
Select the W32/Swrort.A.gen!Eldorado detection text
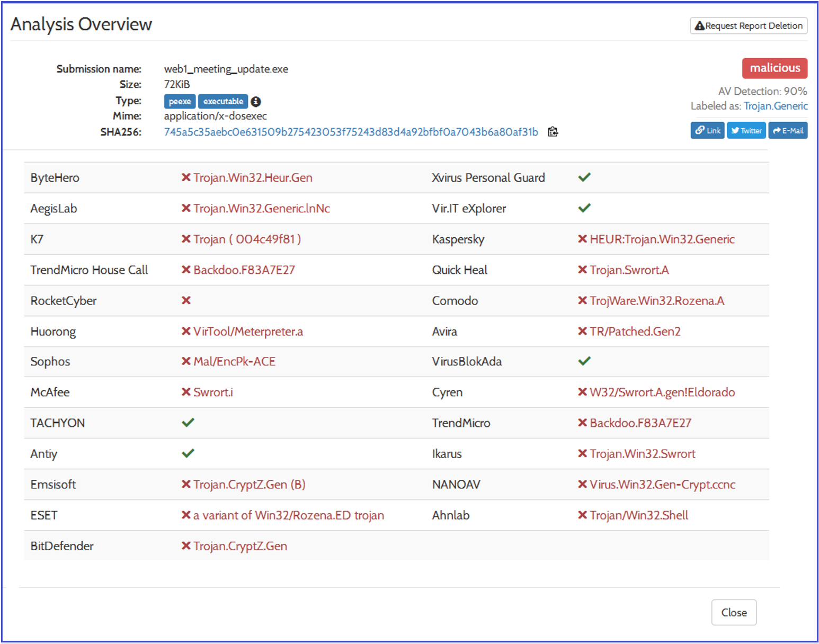point(662,392)
